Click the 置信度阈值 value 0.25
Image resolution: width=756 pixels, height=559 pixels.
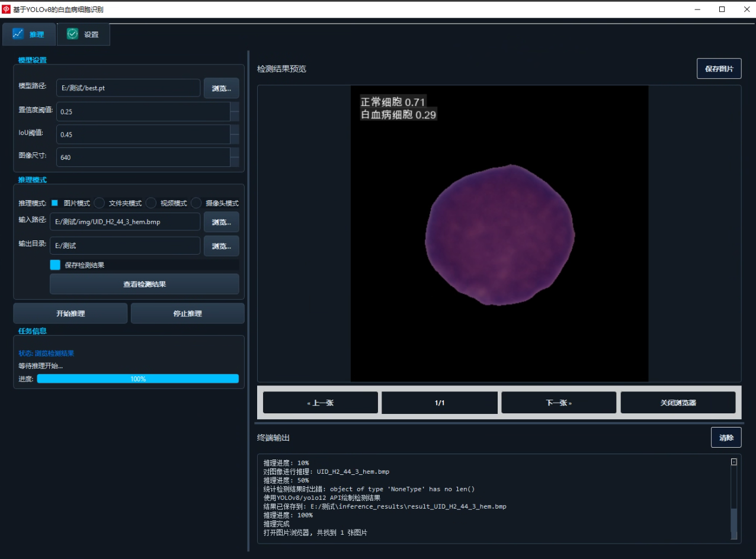(143, 111)
